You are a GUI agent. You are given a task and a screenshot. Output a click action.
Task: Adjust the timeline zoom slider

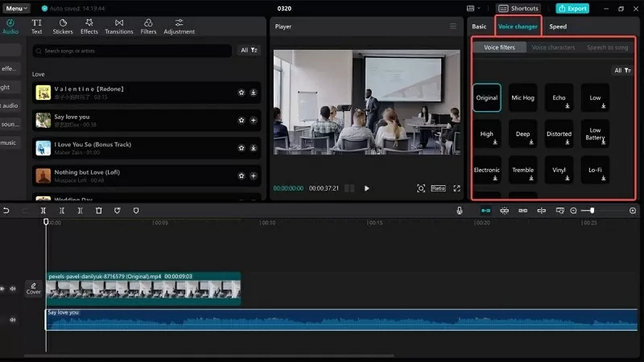point(592,211)
